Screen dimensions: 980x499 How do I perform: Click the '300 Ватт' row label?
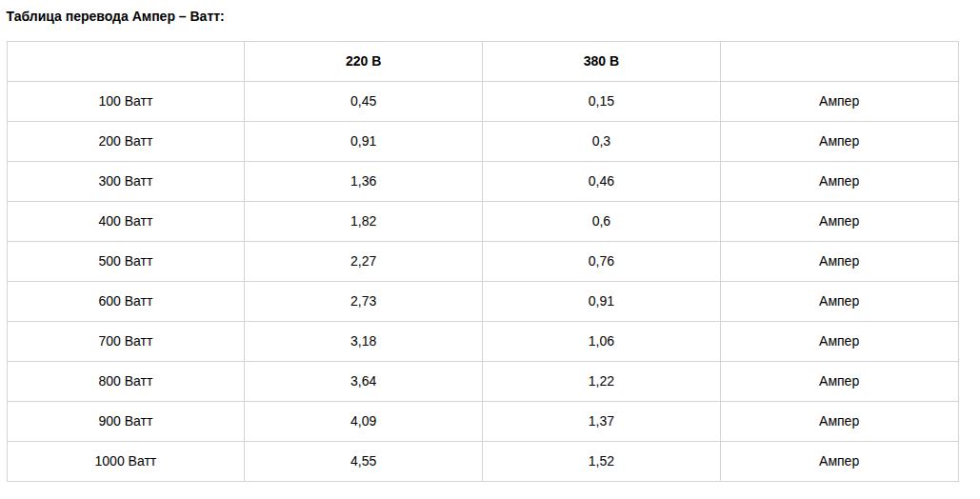[x=126, y=181]
